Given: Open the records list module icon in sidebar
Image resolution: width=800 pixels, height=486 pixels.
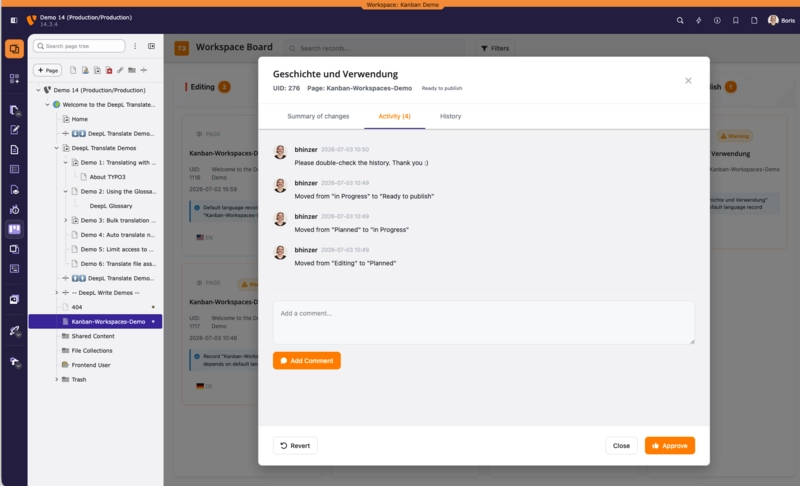Looking at the screenshot, I should tap(14, 169).
